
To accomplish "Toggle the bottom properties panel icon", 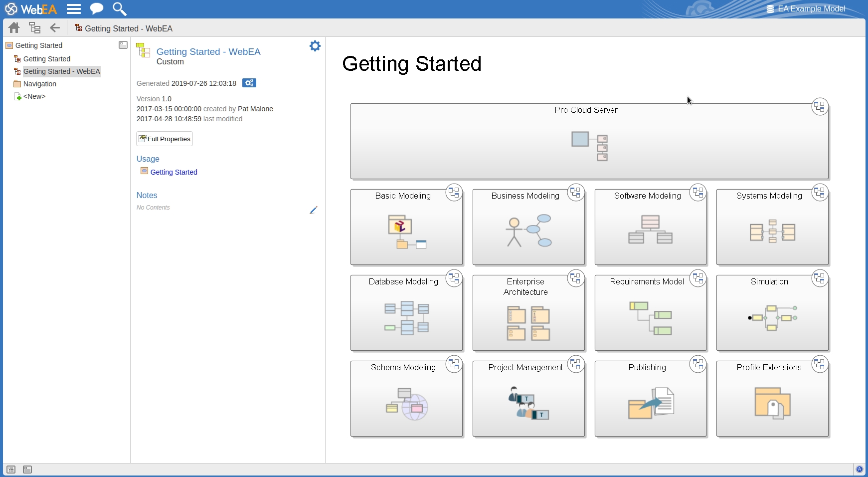I will point(27,470).
